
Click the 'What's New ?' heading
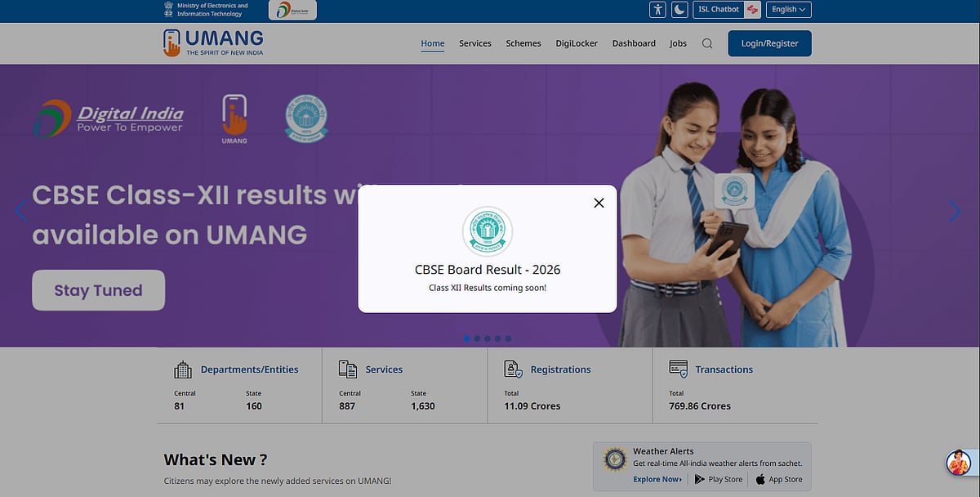(216, 459)
